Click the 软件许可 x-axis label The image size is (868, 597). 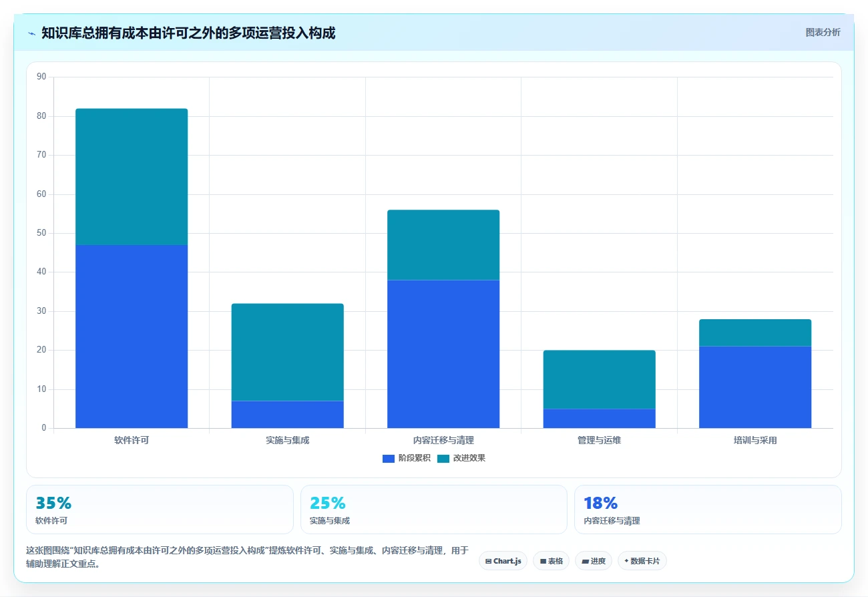132,441
